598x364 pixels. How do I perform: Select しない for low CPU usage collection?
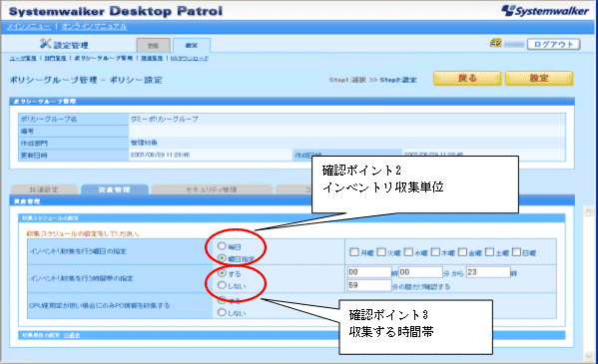coord(222,312)
